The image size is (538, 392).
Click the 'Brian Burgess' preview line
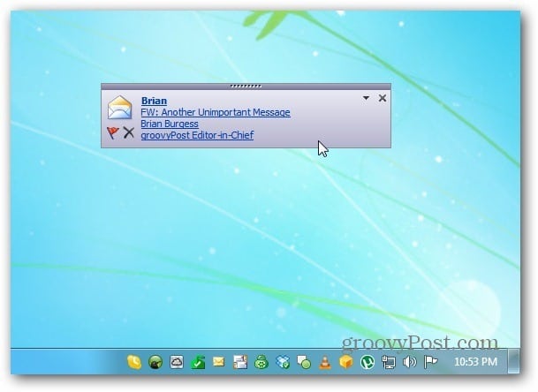tap(170, 124)
